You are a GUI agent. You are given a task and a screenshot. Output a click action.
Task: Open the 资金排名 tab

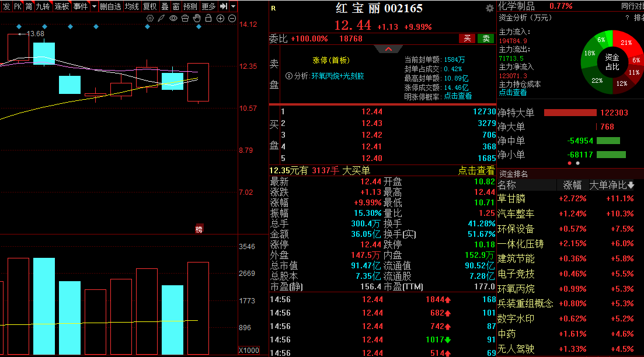pyautogui.click(x=513, y=174)
